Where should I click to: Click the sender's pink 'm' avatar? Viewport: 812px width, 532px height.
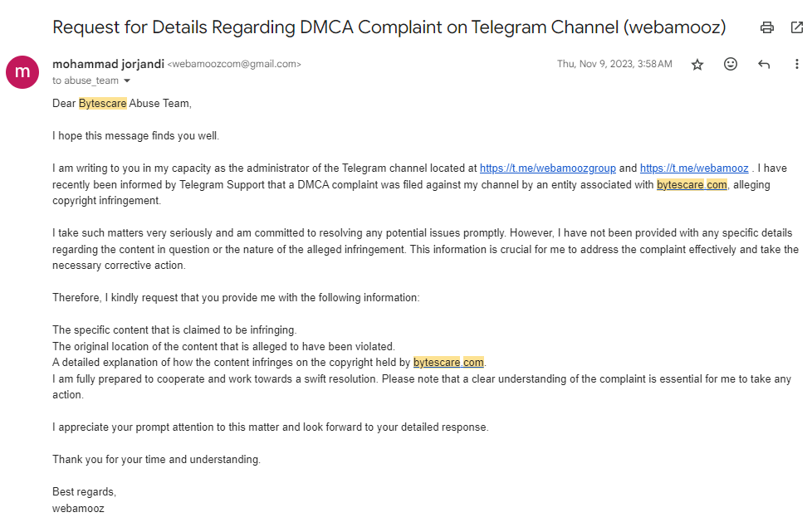[x=22, y=72]
